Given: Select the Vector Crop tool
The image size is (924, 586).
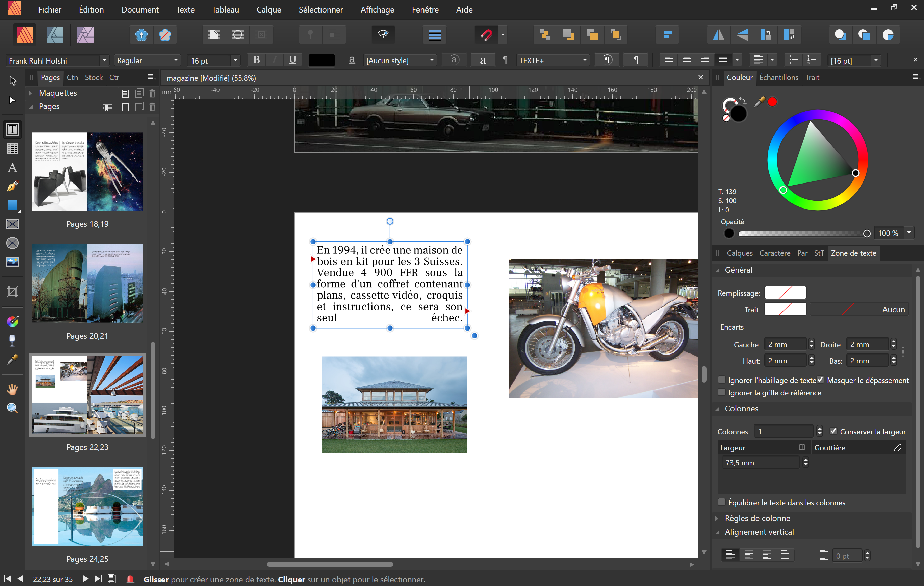Looking at the screenshot, I should click(12, 292).
